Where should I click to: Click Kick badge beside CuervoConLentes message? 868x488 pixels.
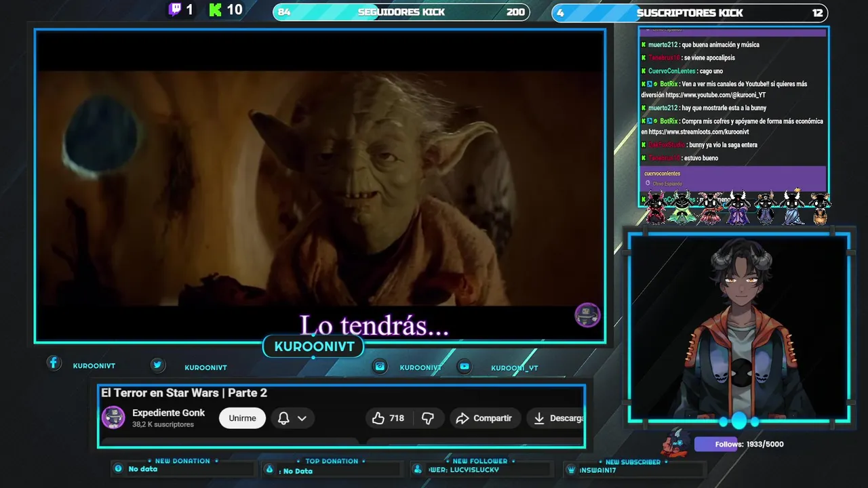644,71
